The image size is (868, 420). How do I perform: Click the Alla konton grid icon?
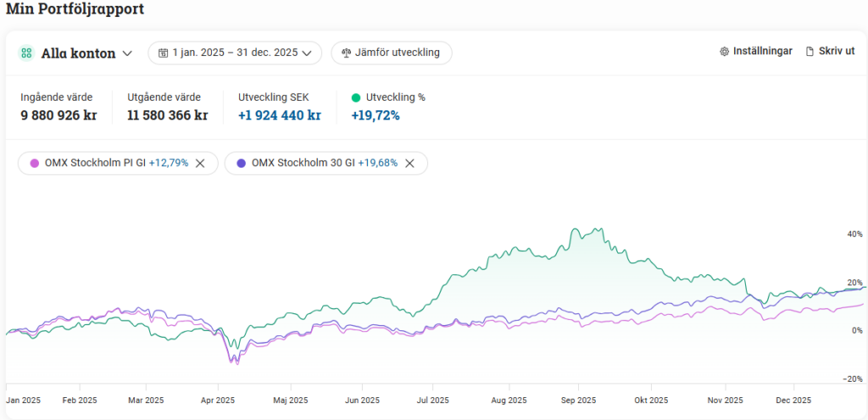27,53
